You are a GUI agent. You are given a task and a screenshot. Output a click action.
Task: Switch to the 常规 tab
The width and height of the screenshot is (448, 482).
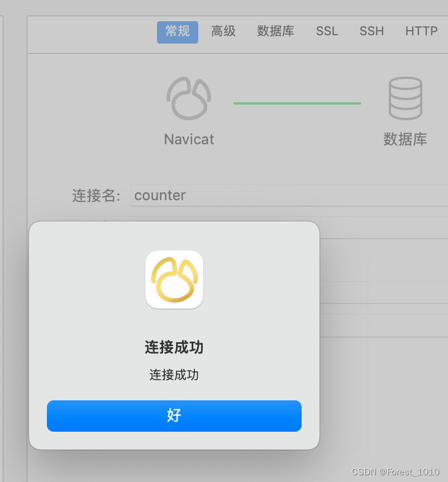(178, 32)
